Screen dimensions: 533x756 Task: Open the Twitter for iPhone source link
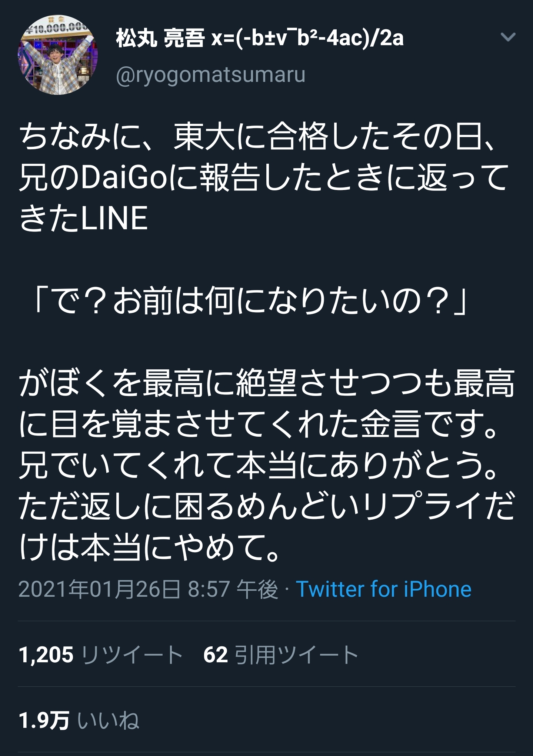pos(383,589)
